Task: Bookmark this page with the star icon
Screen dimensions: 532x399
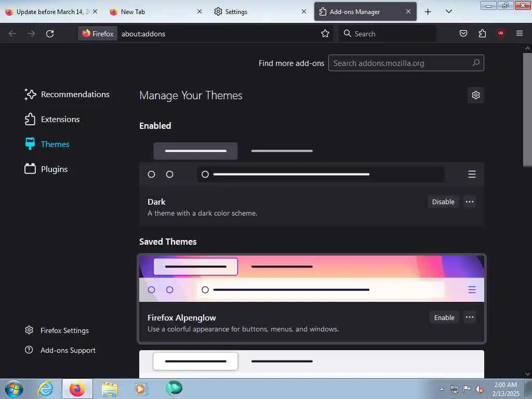Action: click(325, 33)
